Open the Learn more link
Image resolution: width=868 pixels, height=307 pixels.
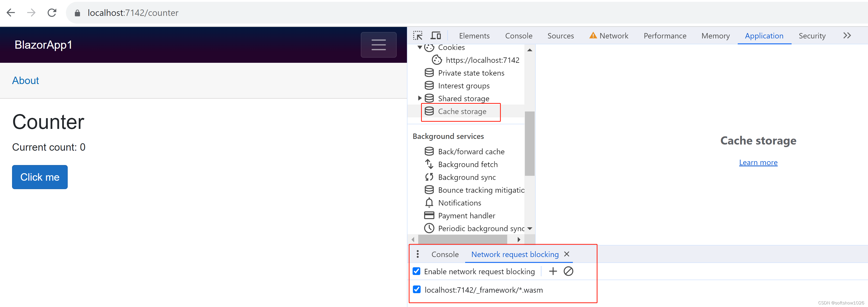pos(758,162)
